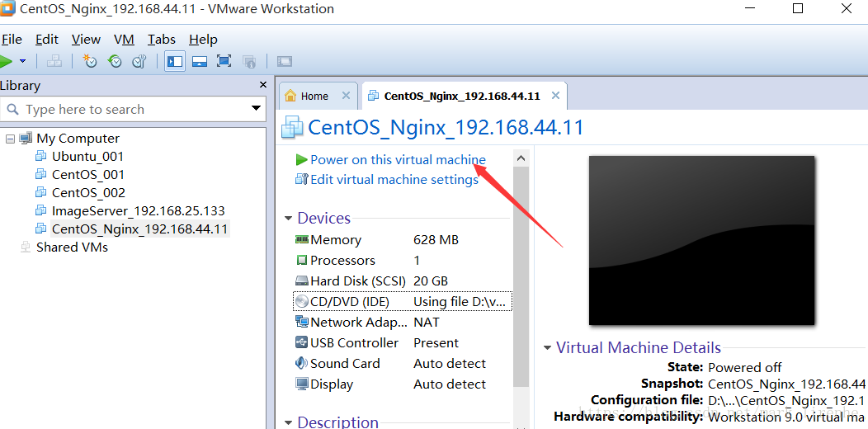This screenshot has width=868, height=429.
Task: Click the VM screen preview thumbnail
Action: (x=701, y=240)
